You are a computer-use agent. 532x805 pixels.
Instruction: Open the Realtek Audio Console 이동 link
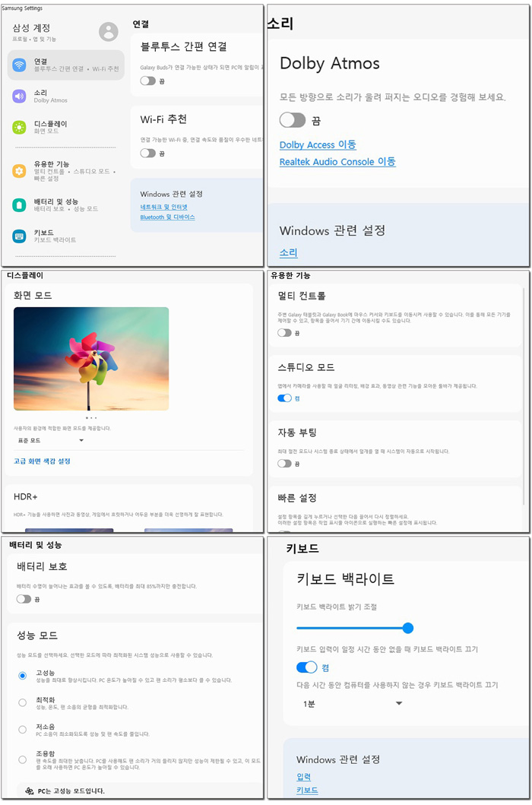tap(337, 162)
